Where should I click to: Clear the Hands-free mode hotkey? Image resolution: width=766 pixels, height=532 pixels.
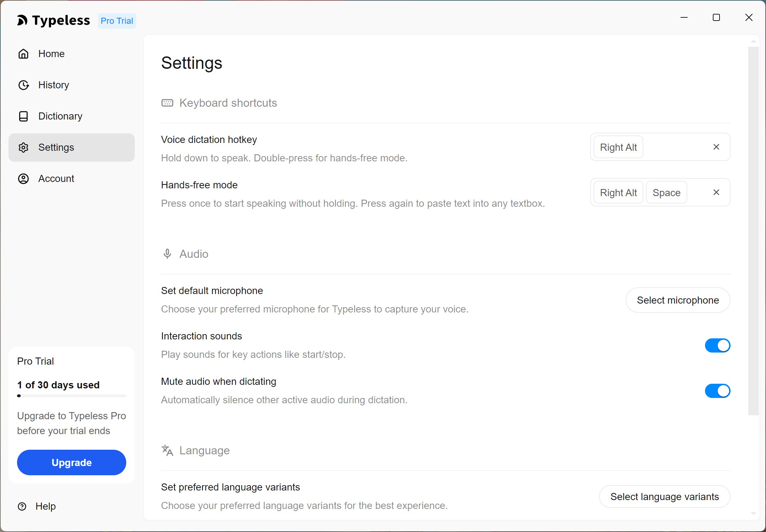(x=716, y=192)
